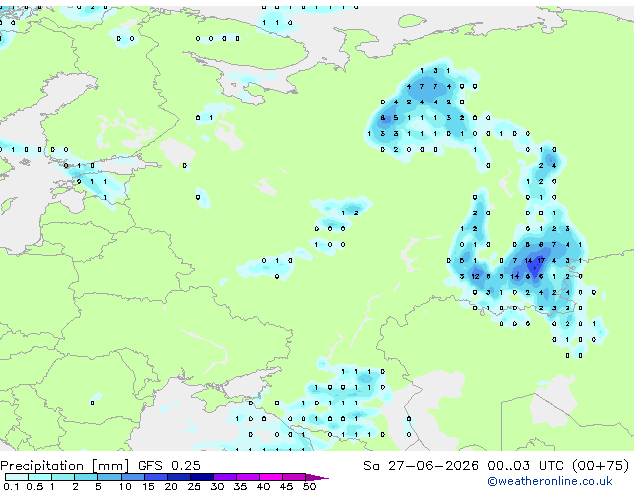Click the "Precipitation [mm]" title text
The height and width of the screenshot is (490, 634).
[x=65, y=466]
